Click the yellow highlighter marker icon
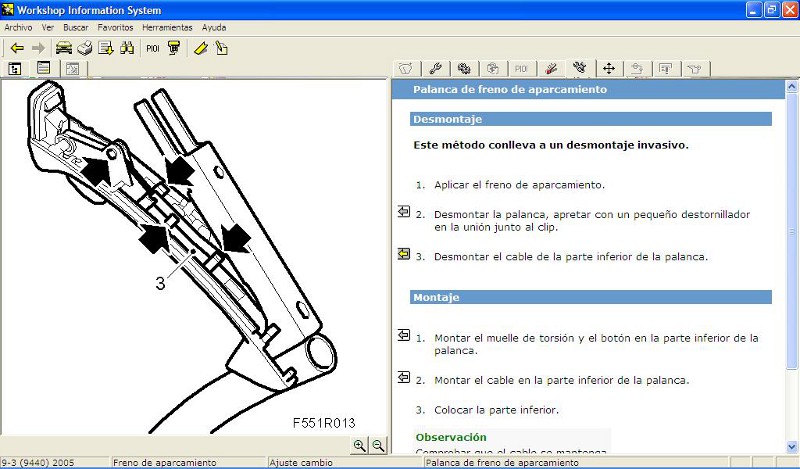800x469 pixels. (x=200, y=48)
